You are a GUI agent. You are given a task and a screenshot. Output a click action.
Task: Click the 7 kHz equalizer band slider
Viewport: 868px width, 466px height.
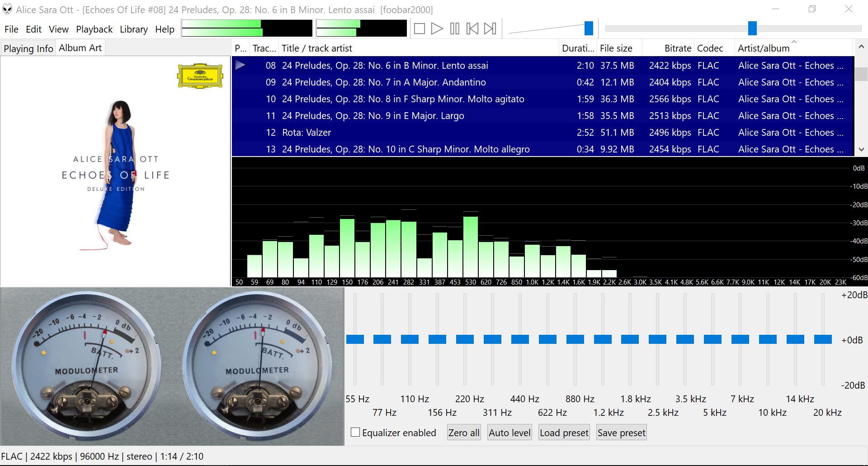pos(741,339)
